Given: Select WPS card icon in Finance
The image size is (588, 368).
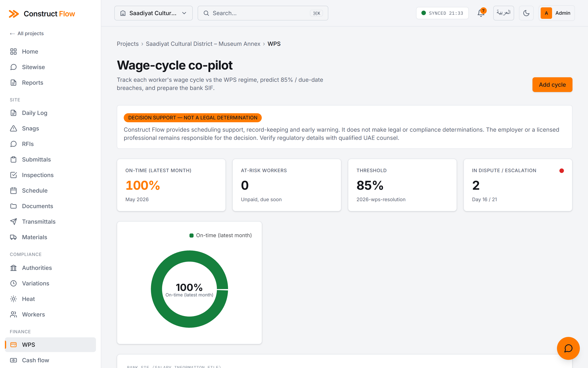Looking at the screenshot, I should [13, 345].
